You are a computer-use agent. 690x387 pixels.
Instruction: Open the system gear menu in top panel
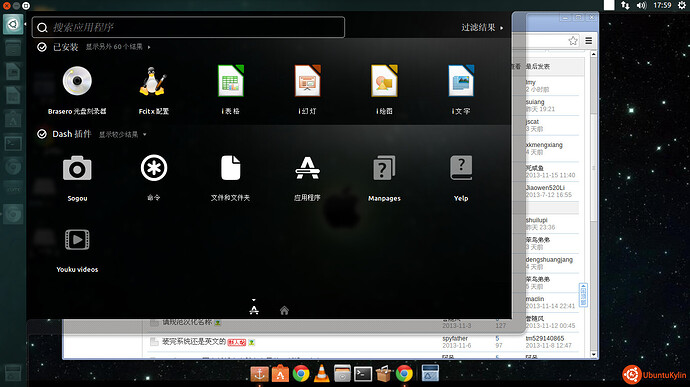pyautogui.click(x=682, y=5)
